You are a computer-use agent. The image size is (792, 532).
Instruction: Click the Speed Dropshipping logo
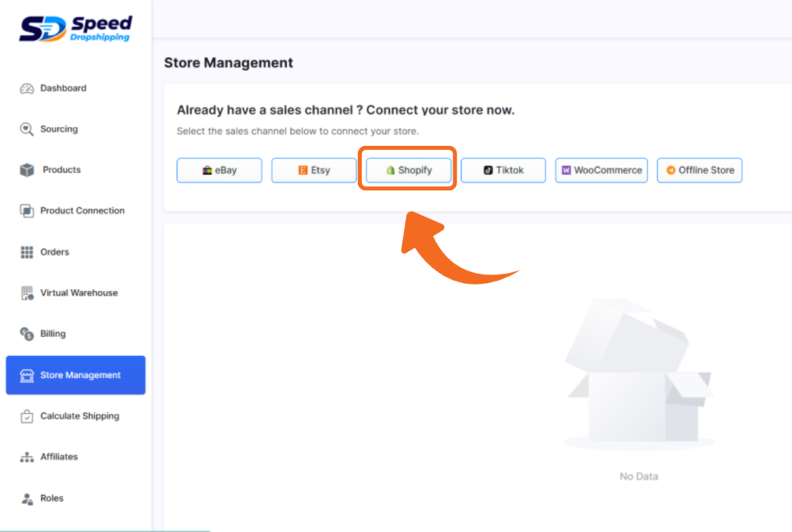pos(76,29)
